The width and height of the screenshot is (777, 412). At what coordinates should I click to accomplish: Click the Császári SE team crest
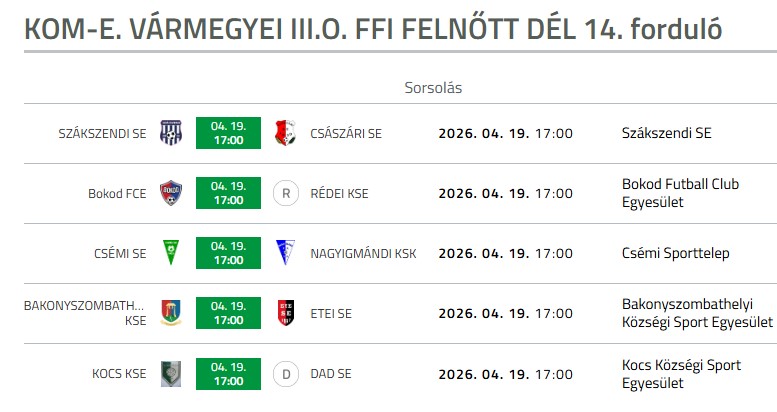[286, 133]
